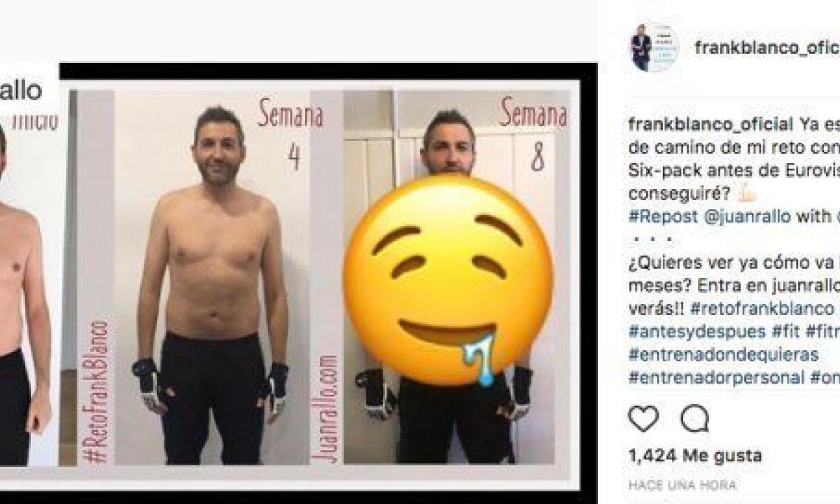View the 1,424 Me gusta likes list
The image size is (840, 504).
(694, 456)
